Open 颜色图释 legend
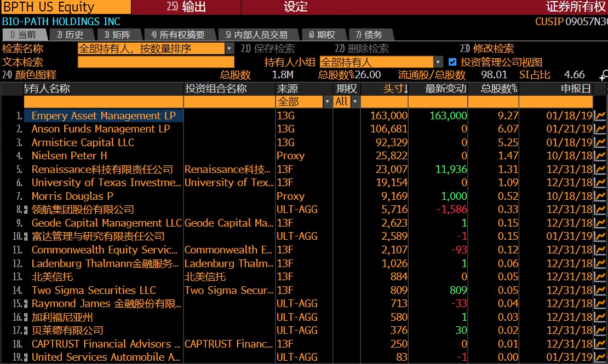The width and height of the screenshot is (608, 364). pyautogui.click(x=30, y=75)
